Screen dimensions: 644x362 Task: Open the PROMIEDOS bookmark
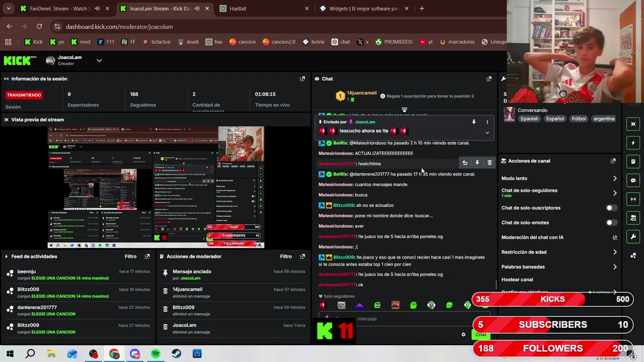pyautogui.click(x=393, y=42)
